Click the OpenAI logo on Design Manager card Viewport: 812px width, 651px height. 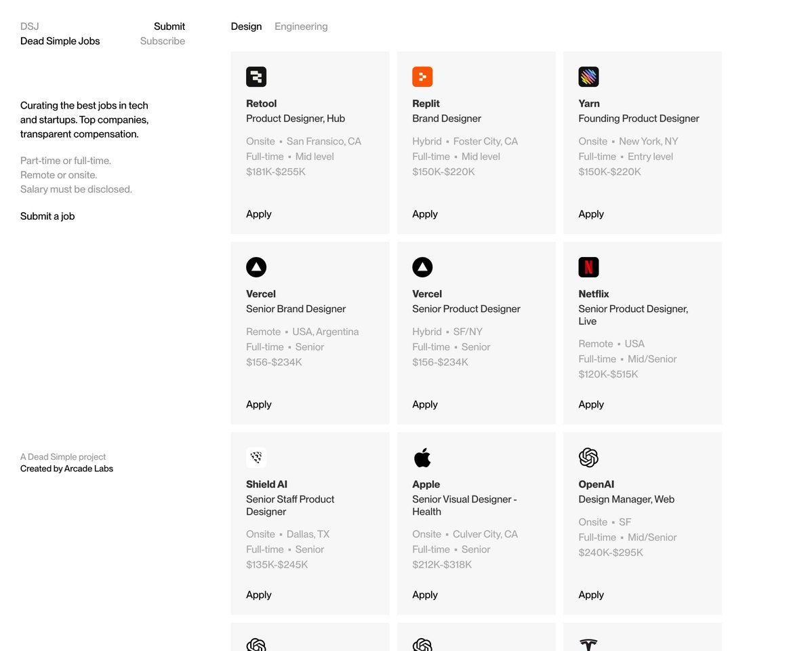pos(588,458)
